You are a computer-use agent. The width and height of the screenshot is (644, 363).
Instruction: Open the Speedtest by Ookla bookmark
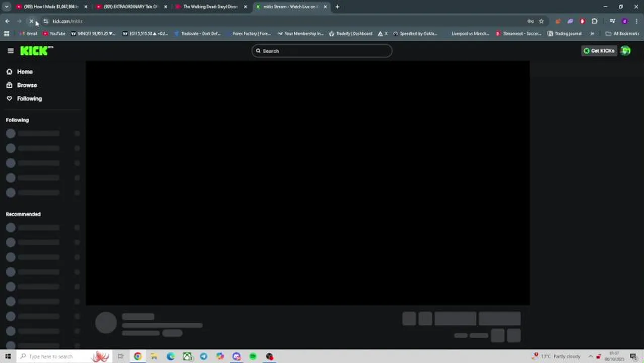pos(415,34)
